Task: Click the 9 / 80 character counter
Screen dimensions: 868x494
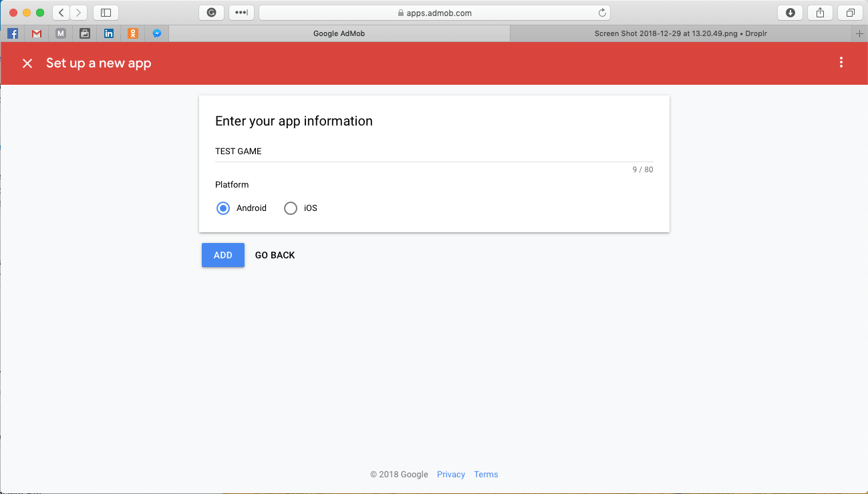Action: point(643,170)
